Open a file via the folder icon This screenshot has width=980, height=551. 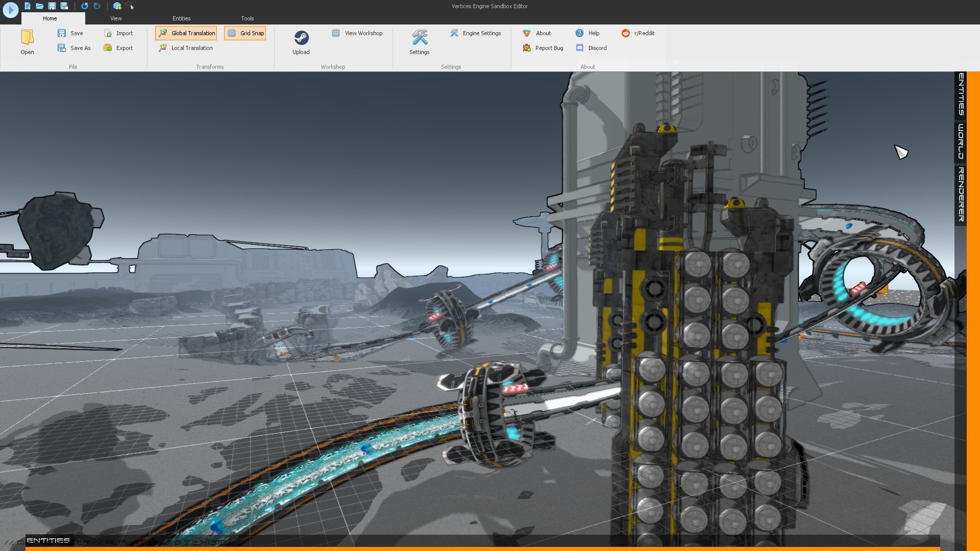pyautogui.click(x=39, y=6)
